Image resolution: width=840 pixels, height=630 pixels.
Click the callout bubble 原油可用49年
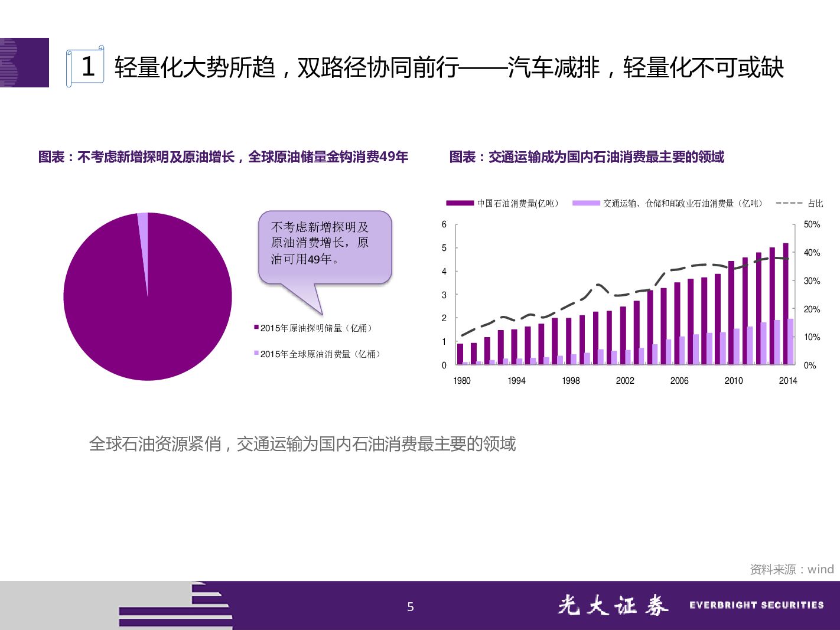(x=325, y=247)
